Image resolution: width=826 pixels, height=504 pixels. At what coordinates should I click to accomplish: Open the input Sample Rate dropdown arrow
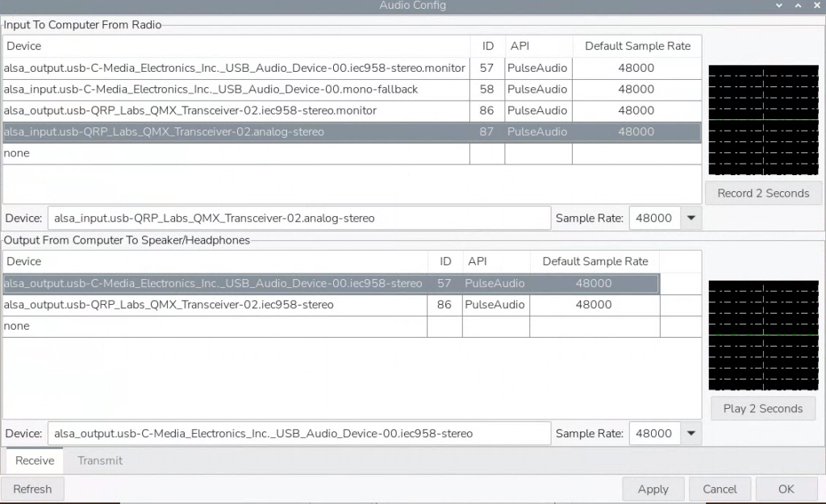click(x=690, y=218)
